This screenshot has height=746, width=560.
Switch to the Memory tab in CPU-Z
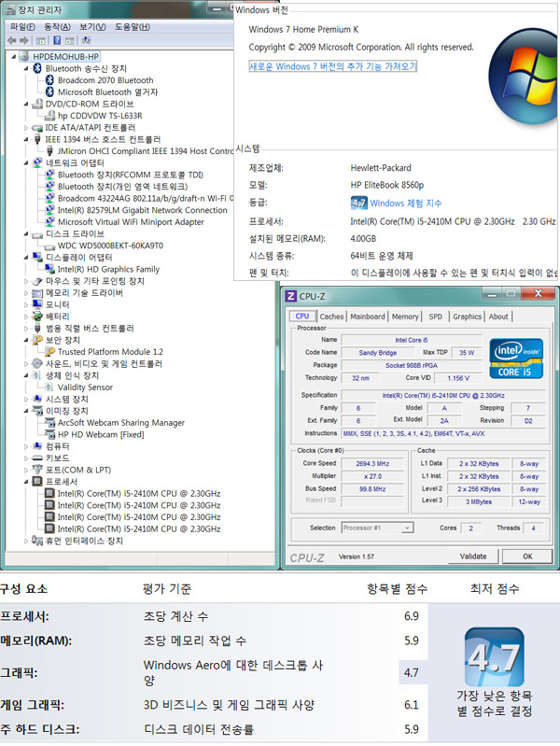click(405, 317)
